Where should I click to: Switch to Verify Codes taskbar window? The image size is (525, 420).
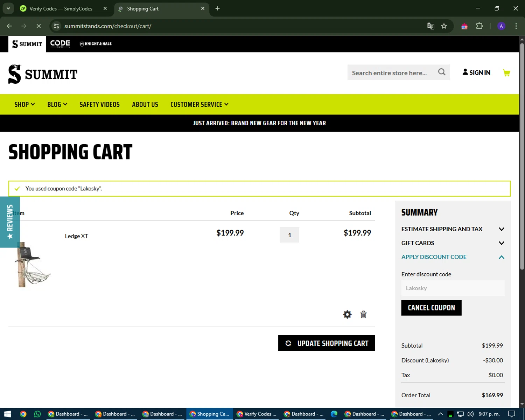click(257, 414)
